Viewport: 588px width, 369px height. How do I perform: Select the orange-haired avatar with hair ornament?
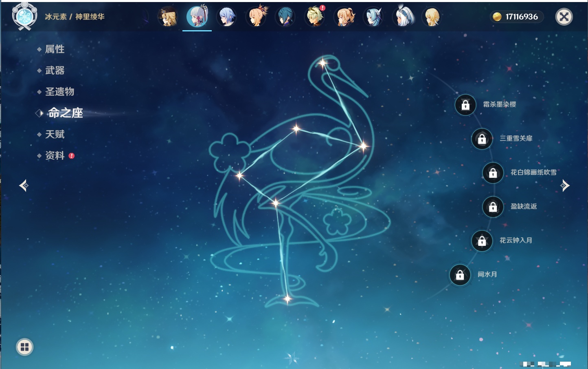[256, 17]
